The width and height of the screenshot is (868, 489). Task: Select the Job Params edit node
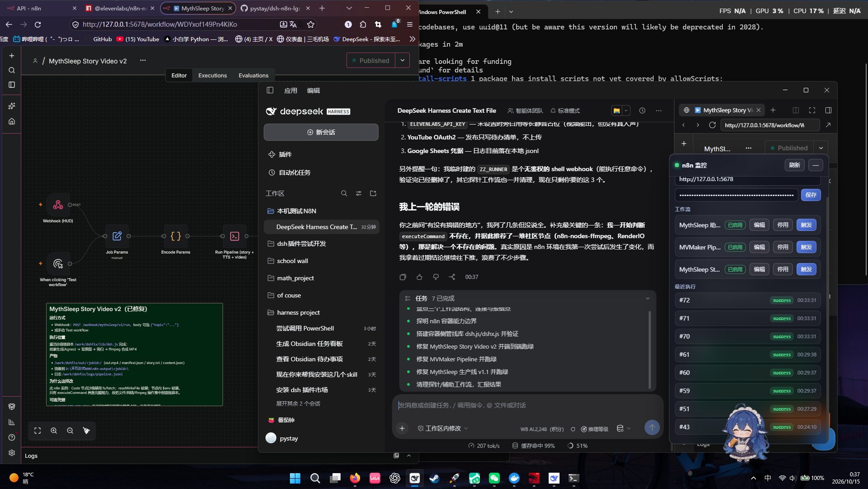pyautogui.click(x=117, y=236)
